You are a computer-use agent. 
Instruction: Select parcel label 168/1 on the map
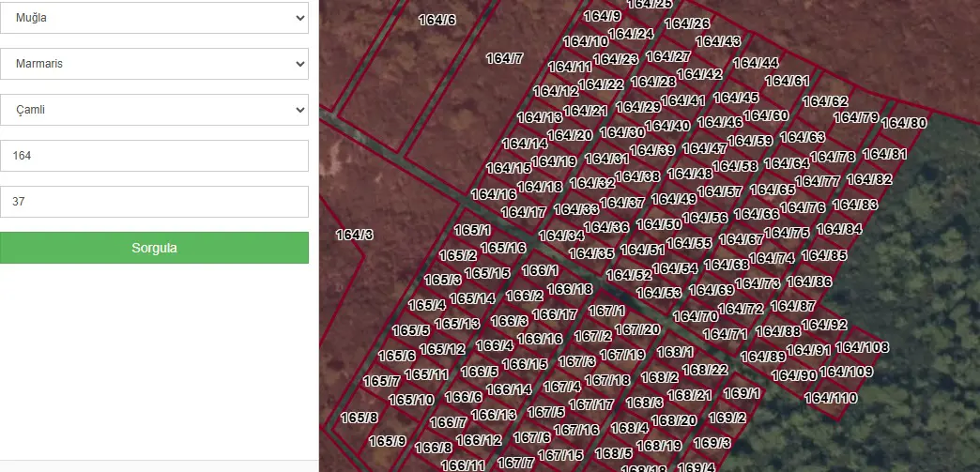pyautogui.click(x=675, y=352)
